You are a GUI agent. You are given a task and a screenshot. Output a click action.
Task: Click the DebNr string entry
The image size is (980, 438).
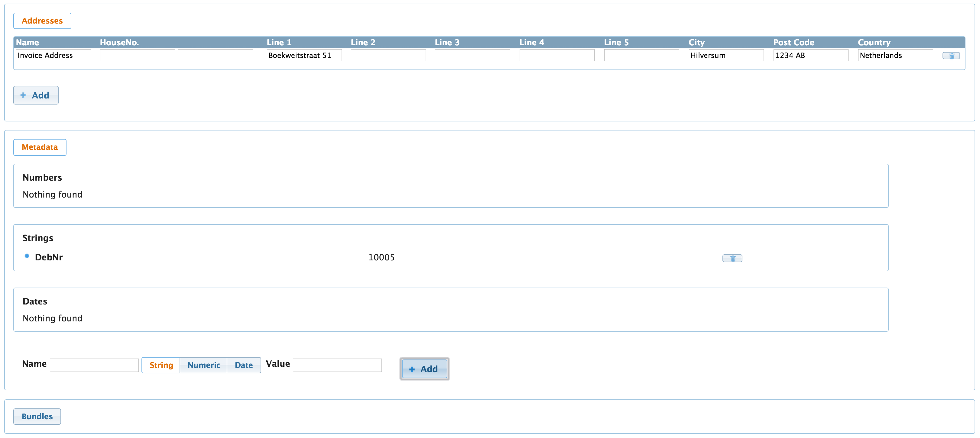click(x=49, y=257)
